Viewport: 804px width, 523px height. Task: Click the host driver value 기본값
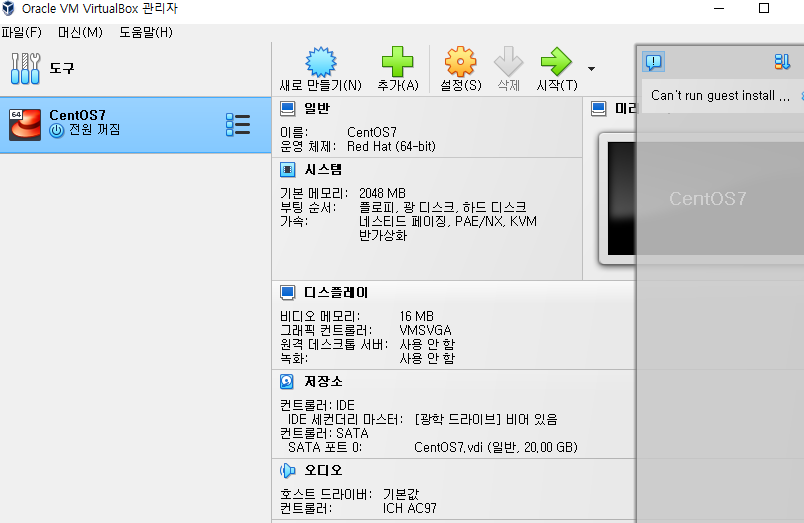401,494
